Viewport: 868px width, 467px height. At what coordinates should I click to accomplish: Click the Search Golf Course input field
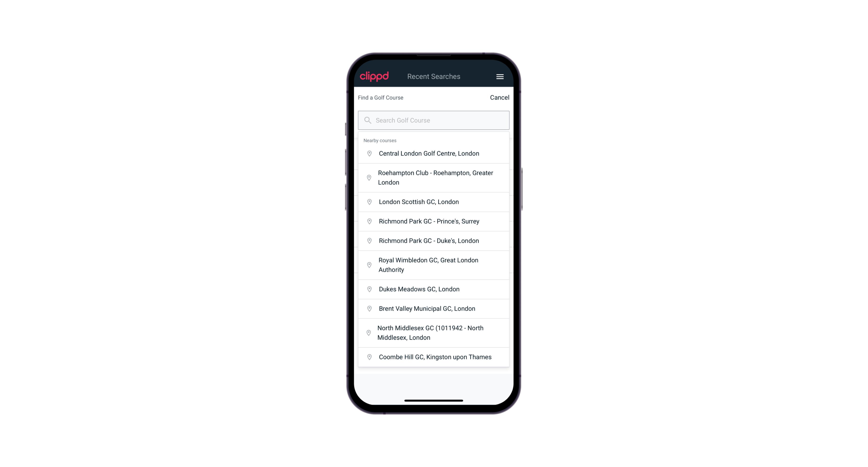pos(434,120)
